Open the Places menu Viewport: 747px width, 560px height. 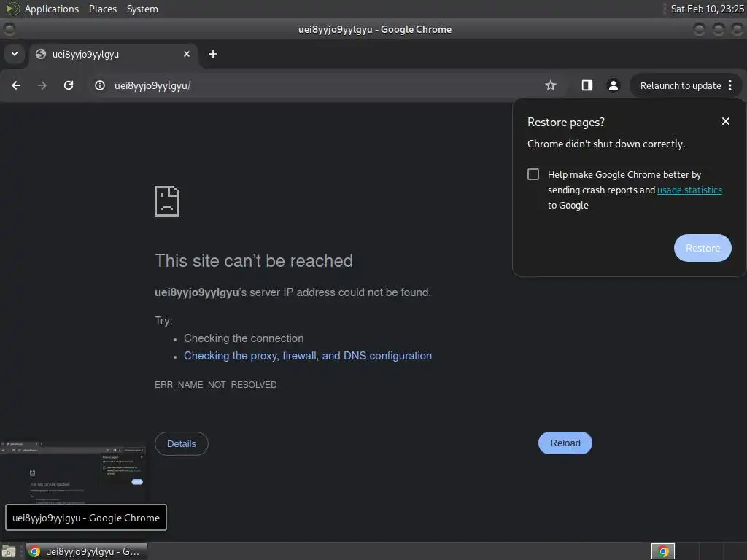pos(102,9)
